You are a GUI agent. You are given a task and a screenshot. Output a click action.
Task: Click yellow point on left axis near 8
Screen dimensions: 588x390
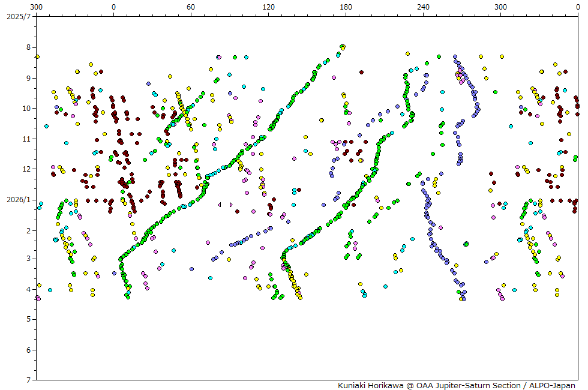(37, 56)
